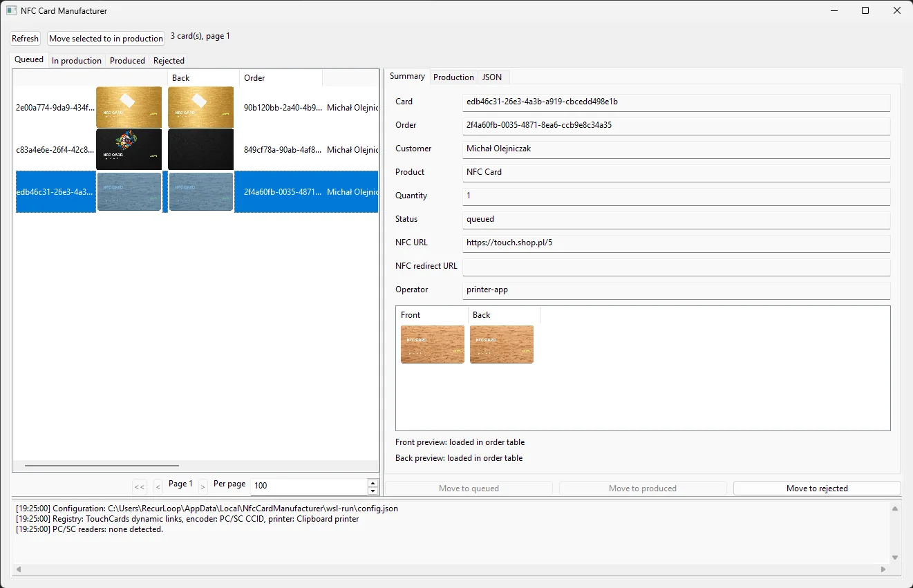
Task: Click the card table's horizontal scrollbar
Action: tap(102, 466)
